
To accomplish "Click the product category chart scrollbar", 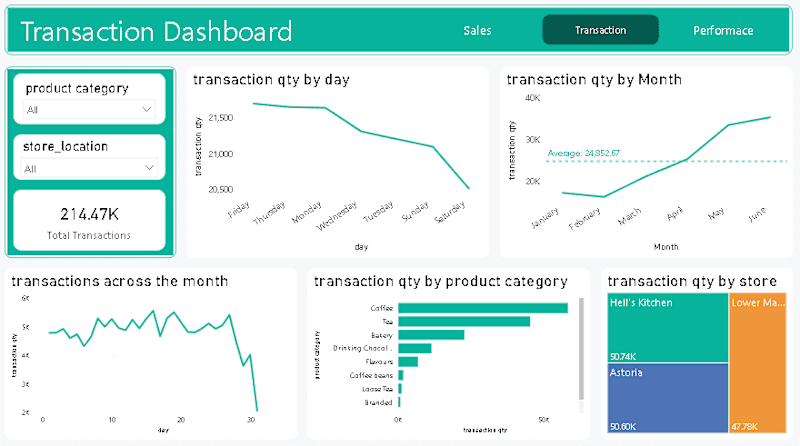I will pyautogui.click(x=581, y=349).
